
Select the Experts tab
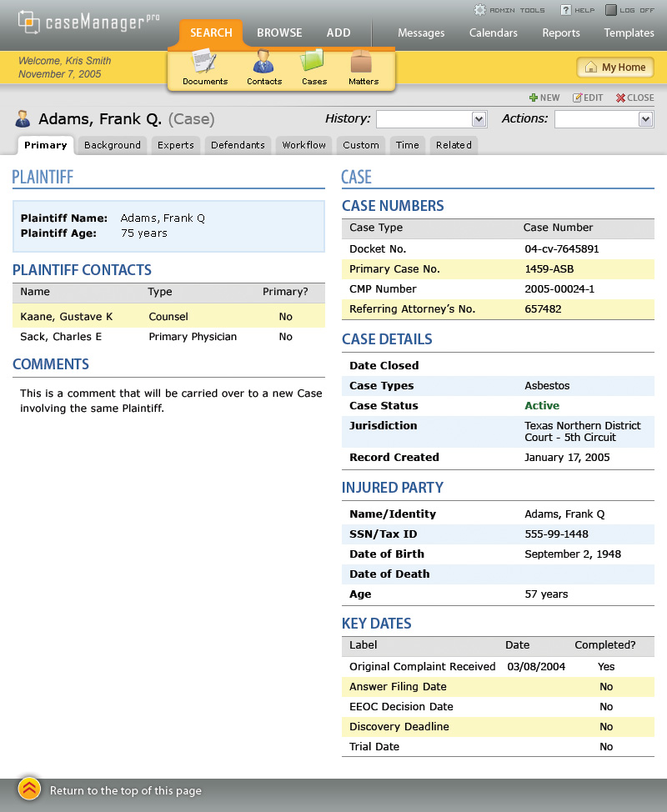(x=176, y=145)
